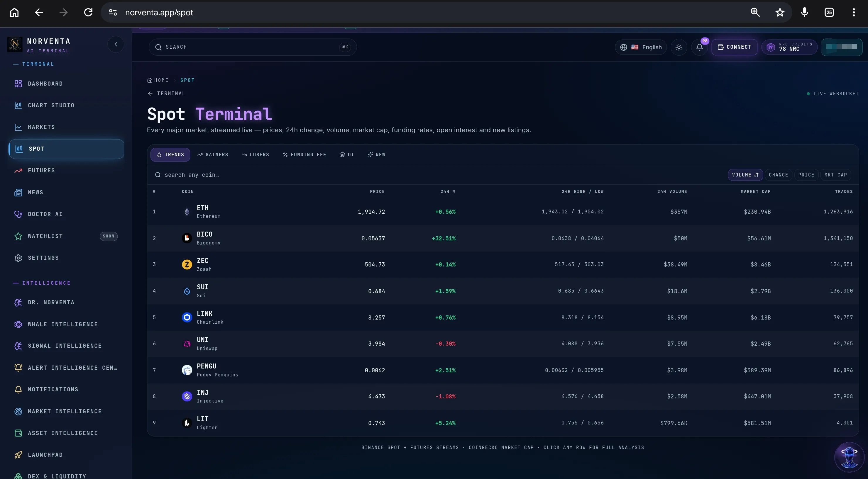Go to Markets in the sidebar
The width and height of the screenshot is (868, 479).
66,127
